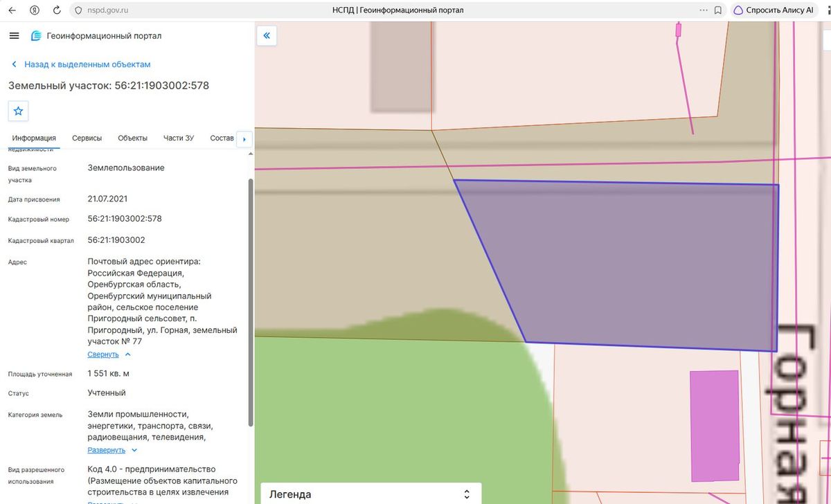
Task: Switch to Состав tab
Action: pos(222,138)
